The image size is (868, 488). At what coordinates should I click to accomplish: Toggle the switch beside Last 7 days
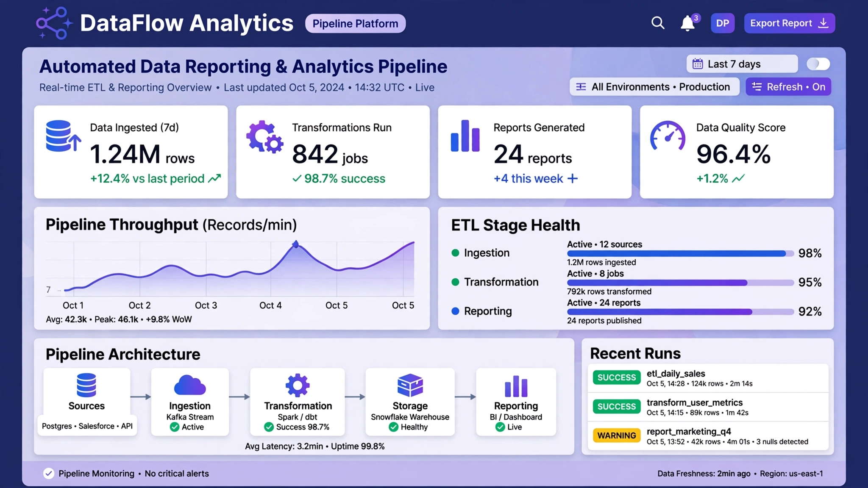[x=818, y=64]
